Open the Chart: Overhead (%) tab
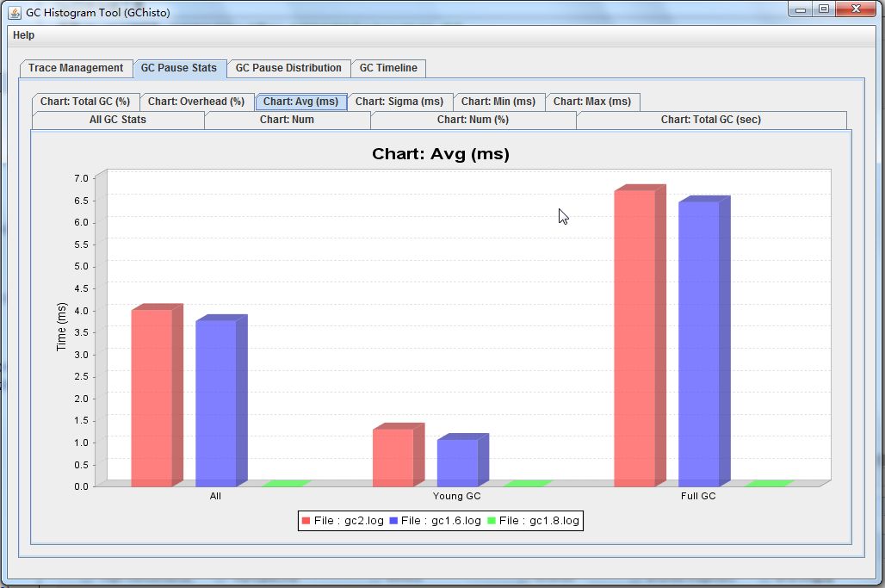The image size is (885, 588). pos(196,102)
